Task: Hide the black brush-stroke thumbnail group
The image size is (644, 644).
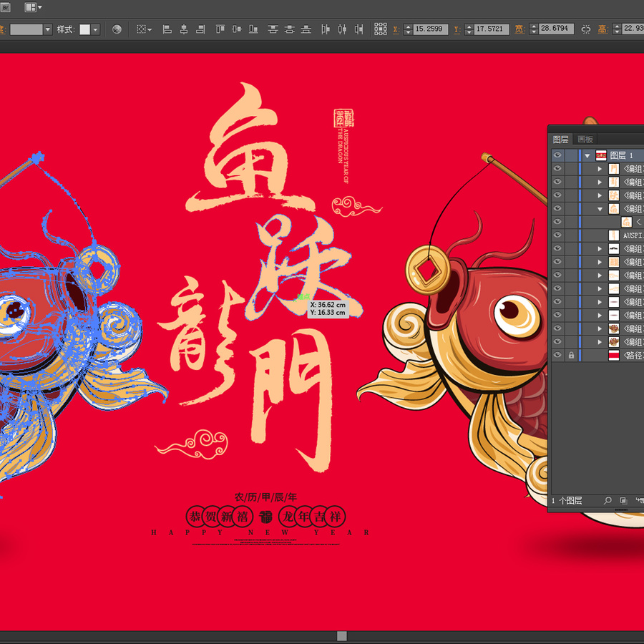Action: 557,248
